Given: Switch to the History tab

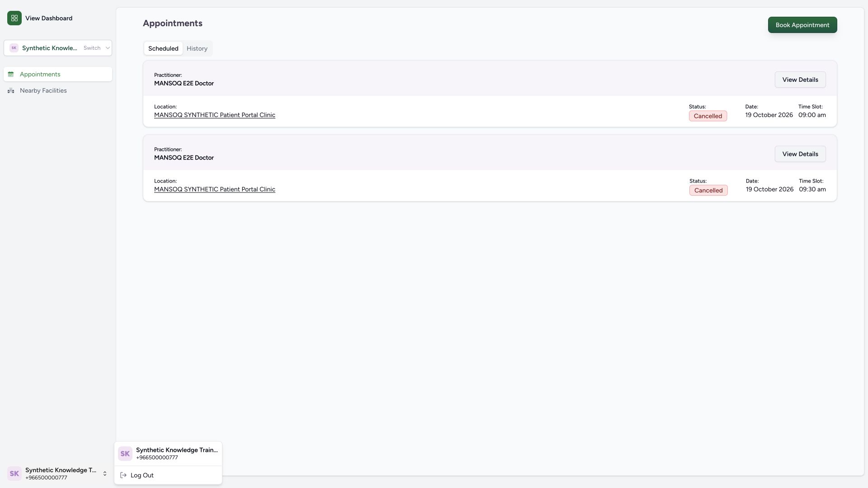Looking at the screenshot, I should tap(197, 48).
